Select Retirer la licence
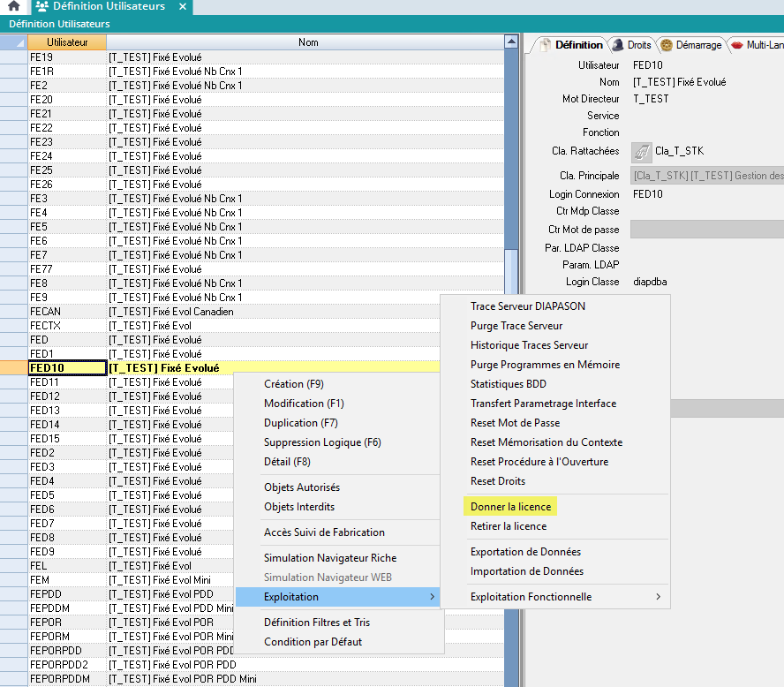784x687 pixels. click(x=509, y=526)
